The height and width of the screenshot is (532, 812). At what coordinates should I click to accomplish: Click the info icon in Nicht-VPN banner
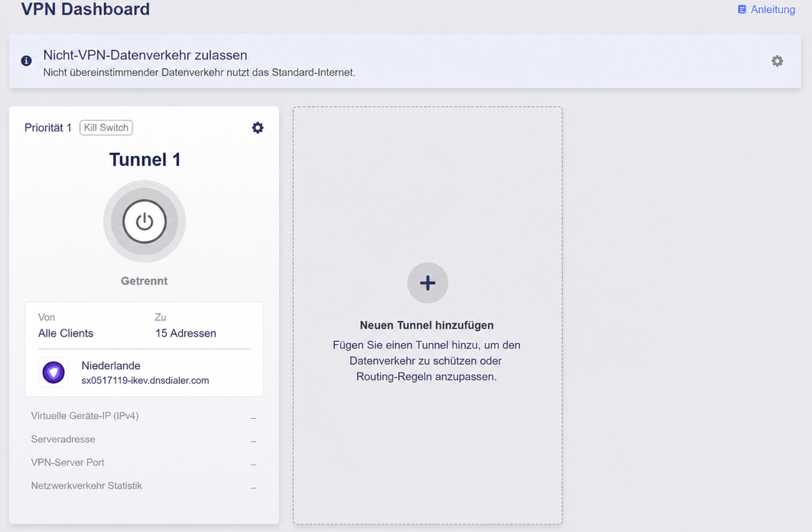click(x=27, y=61)
